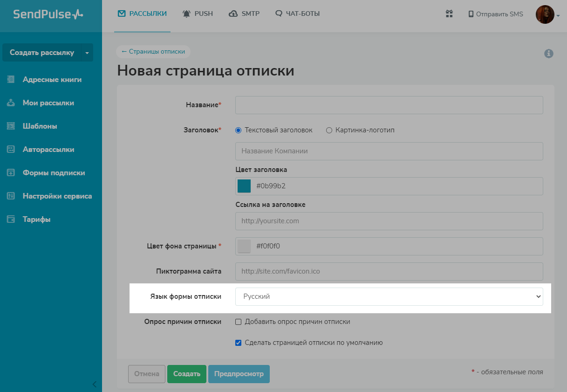Click the info icon beside the page title

point(549,54)
